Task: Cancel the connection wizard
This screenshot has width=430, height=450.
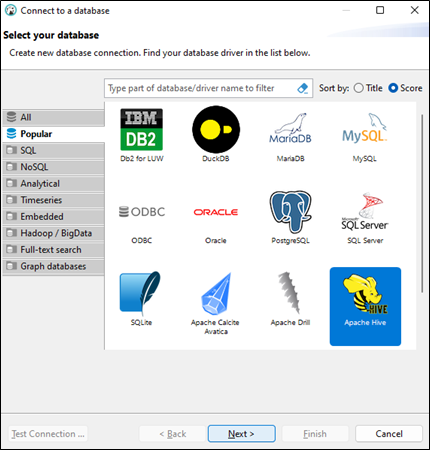Action: [389, 434]
